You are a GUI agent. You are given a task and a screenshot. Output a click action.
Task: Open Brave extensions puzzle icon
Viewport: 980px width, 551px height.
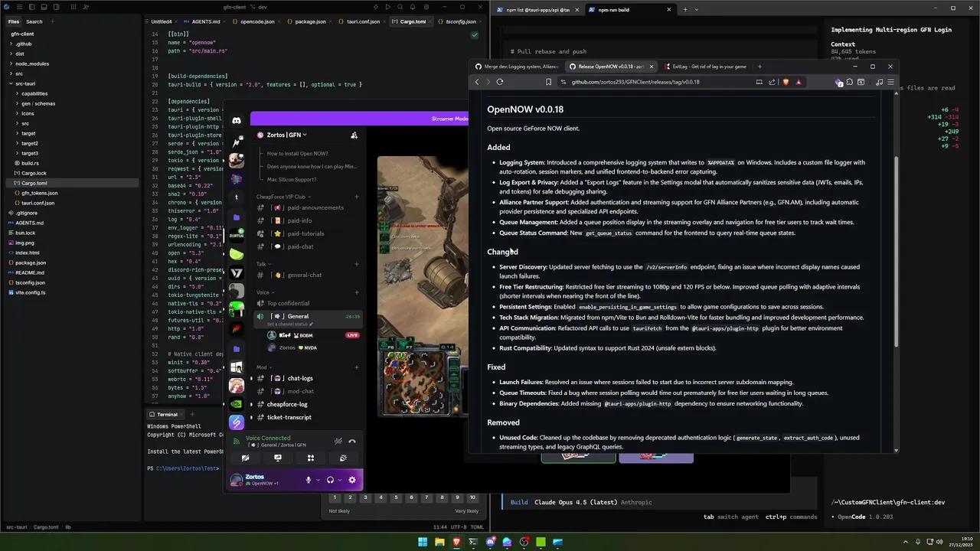[849, 82]
